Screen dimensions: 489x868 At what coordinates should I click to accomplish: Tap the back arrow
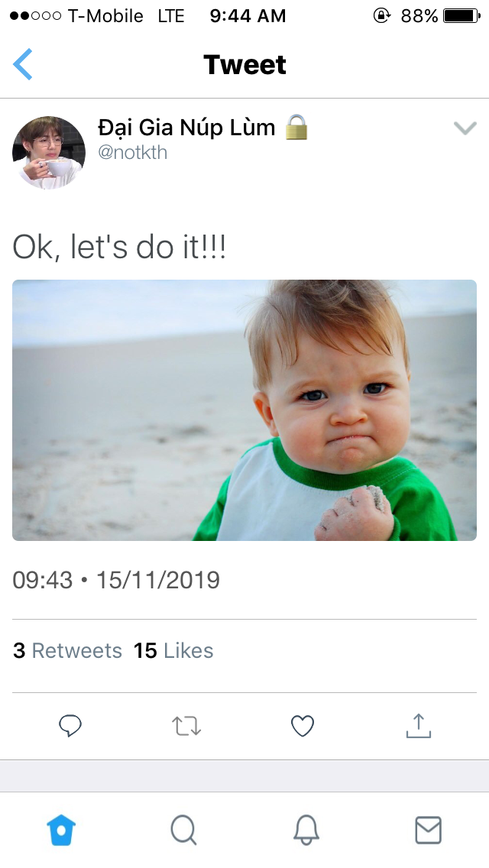23,64
